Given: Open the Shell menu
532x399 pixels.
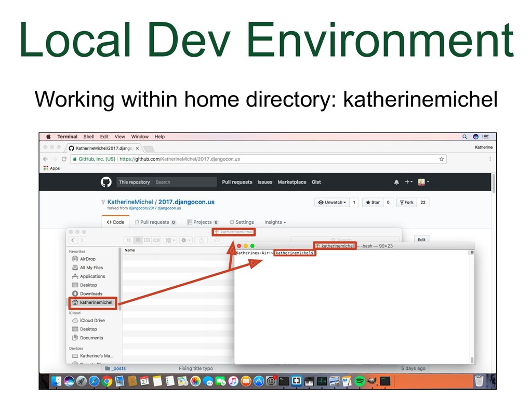Looking at the screenshot, I should [89, 137].
